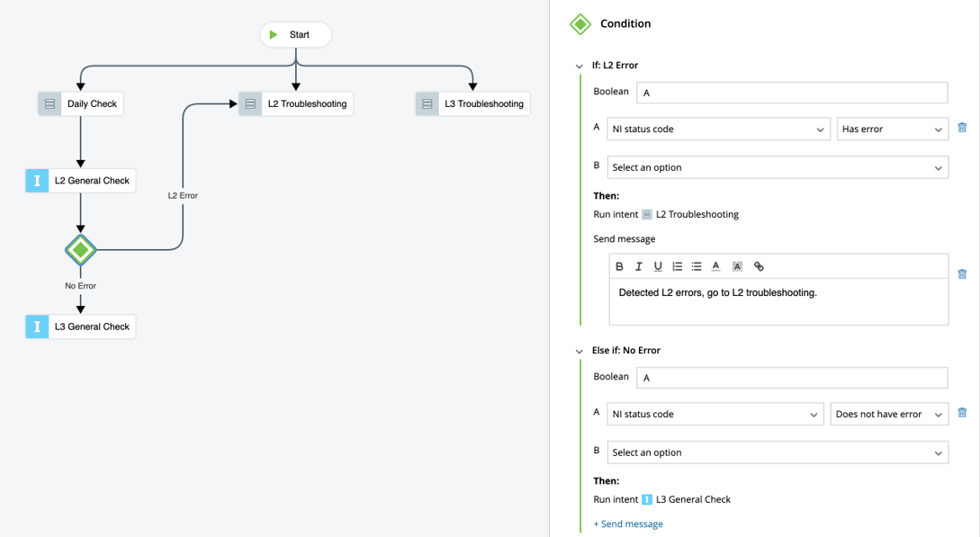Click the L2 Error Boolean input field
The height and width of the screenshot is (537, 980).
(792, 93)
